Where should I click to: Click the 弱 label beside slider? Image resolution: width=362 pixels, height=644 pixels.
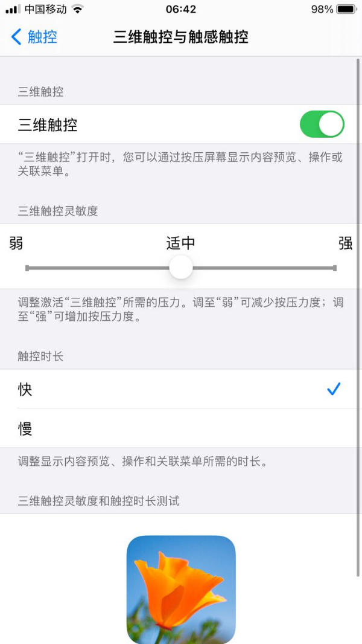[16, 243]
